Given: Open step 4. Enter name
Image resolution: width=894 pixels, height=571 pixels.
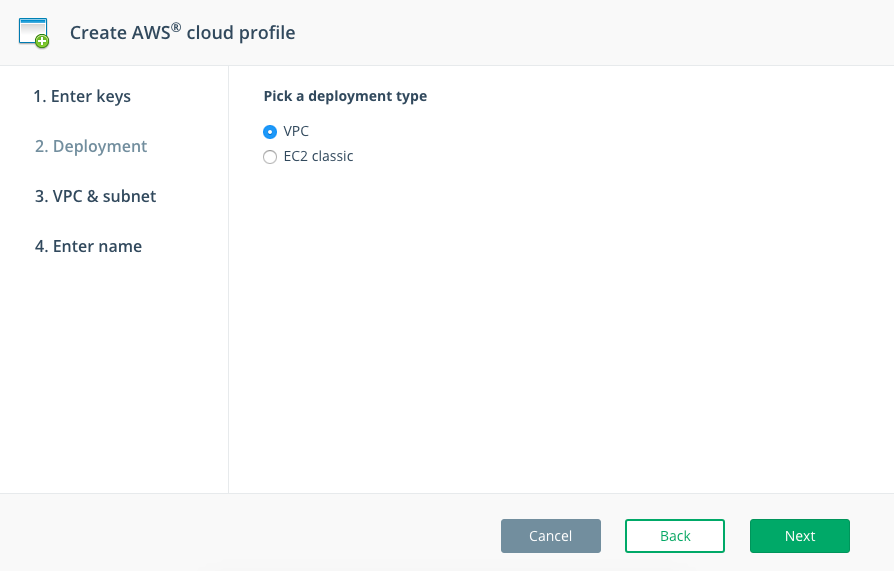Looking at the screenshot, I should pyautogui.click(x=88, y=246).
